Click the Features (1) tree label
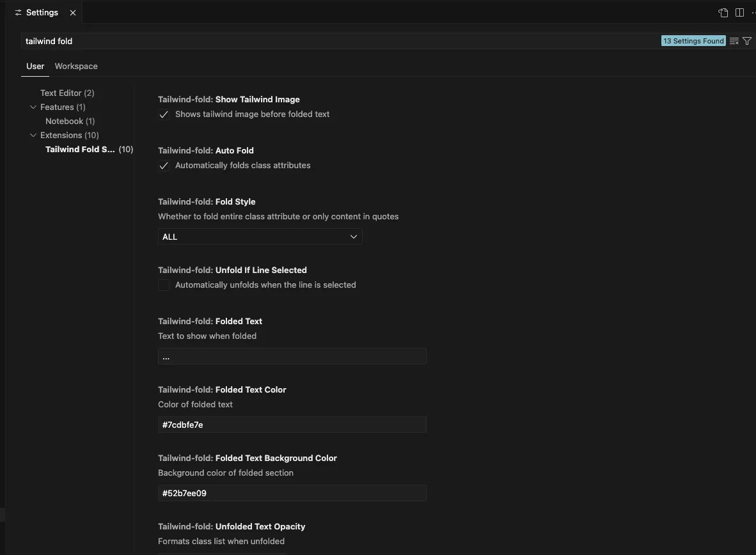756x555 pixels. click(x=63, y=107)
